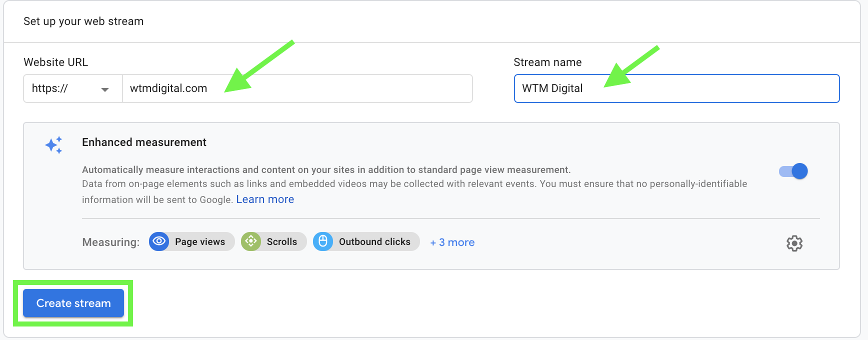868x340 pixels.
Task: Turn off the Enhanced measurement toggle
Action: pos(793,171)
